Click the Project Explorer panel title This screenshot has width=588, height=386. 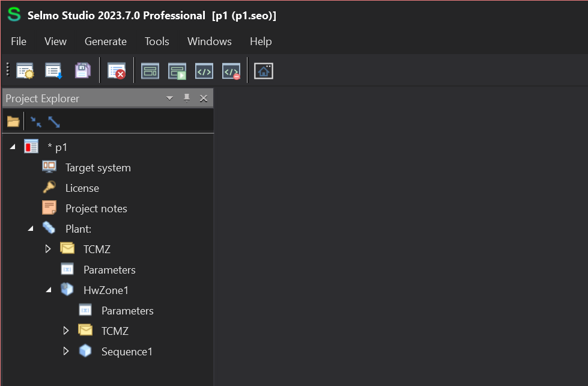(x=43, y=99)
